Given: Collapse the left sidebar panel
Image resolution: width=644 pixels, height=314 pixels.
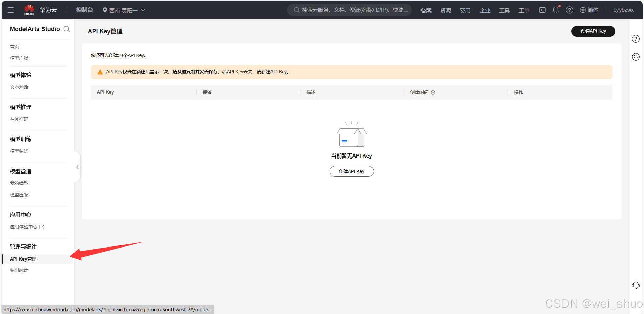Looking at the screenshot, I should point(77,167).
